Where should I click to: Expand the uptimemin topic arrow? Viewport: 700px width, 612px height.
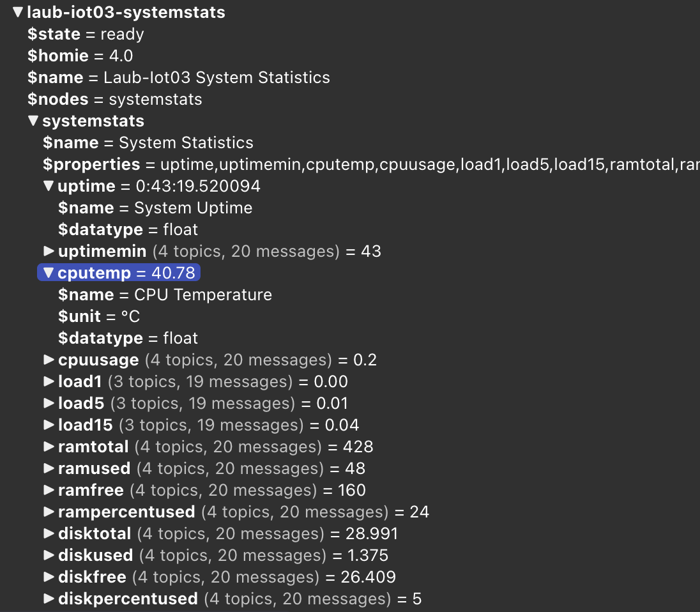click(49, 251)
